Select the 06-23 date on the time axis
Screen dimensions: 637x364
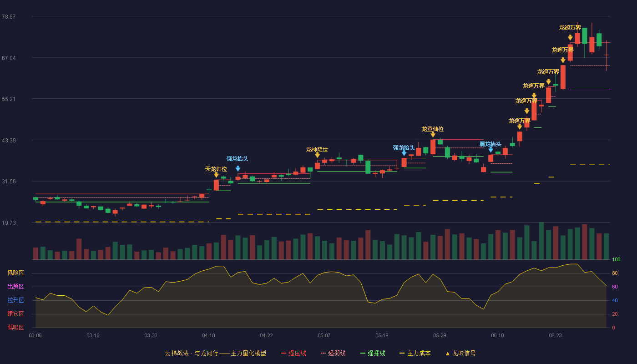pos(555,335)
